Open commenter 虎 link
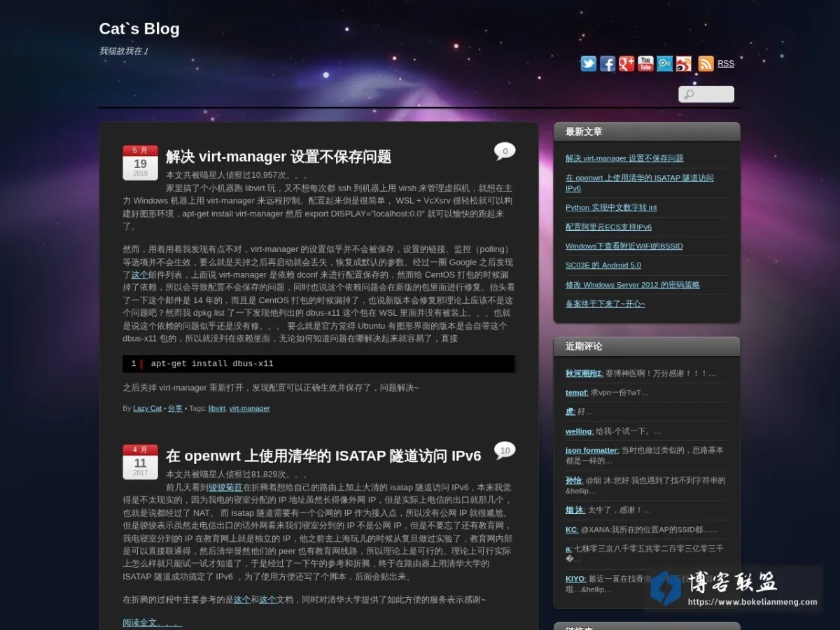The image size is (840, 630). coord(570,412)
